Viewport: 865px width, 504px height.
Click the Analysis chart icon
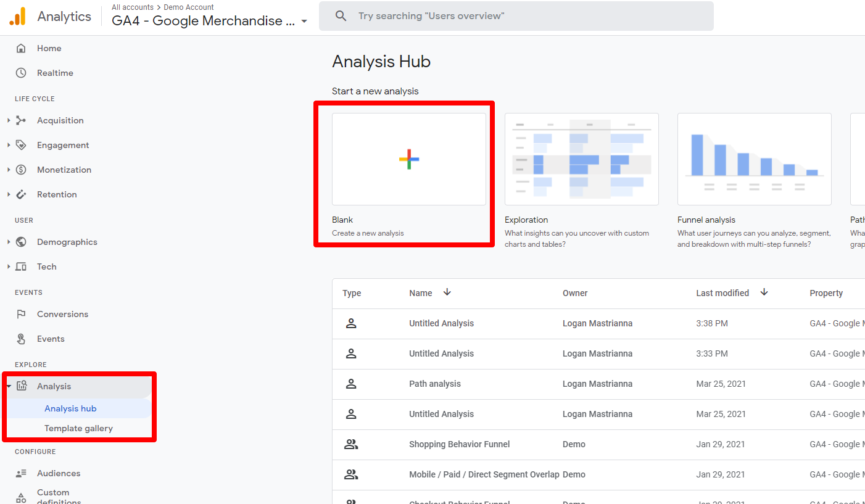22,386
